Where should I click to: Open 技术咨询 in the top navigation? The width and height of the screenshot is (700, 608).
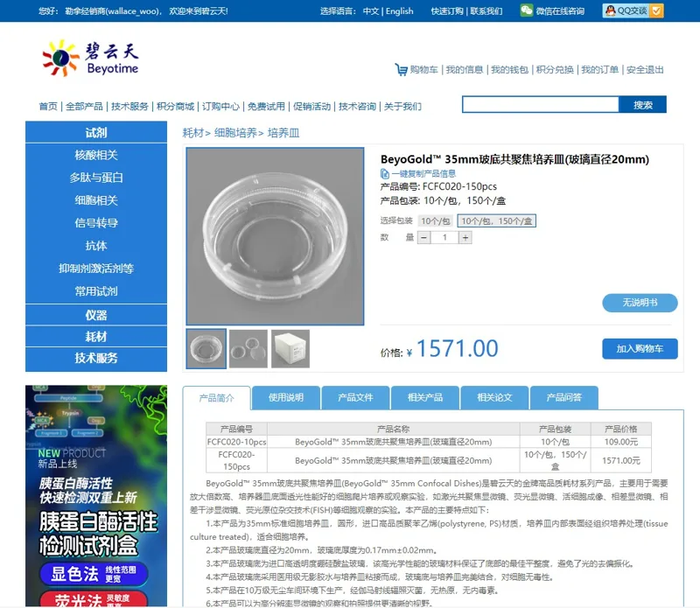click(x=357, y=106)
